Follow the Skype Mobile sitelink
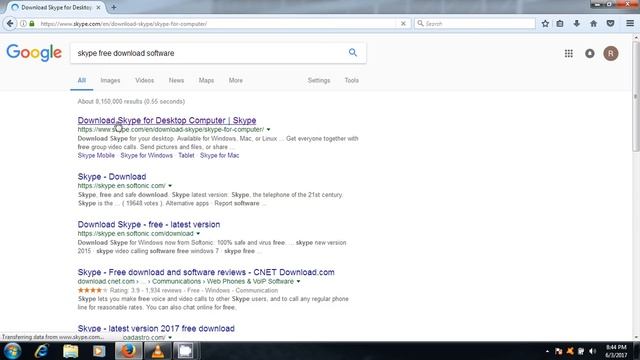Screen dimensions: 640x360 point(96,156)
